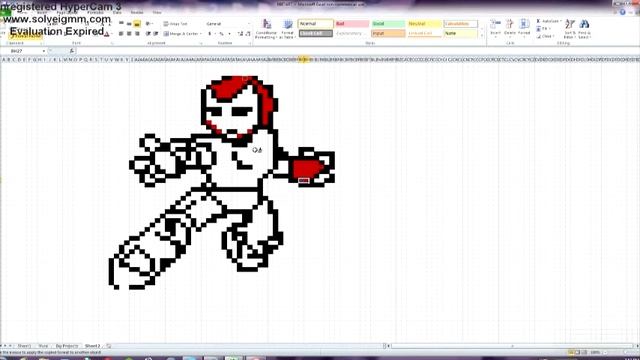Click the AutoSum sigma icon
This screenshot has width=640, height=360.
pos(538,21)
